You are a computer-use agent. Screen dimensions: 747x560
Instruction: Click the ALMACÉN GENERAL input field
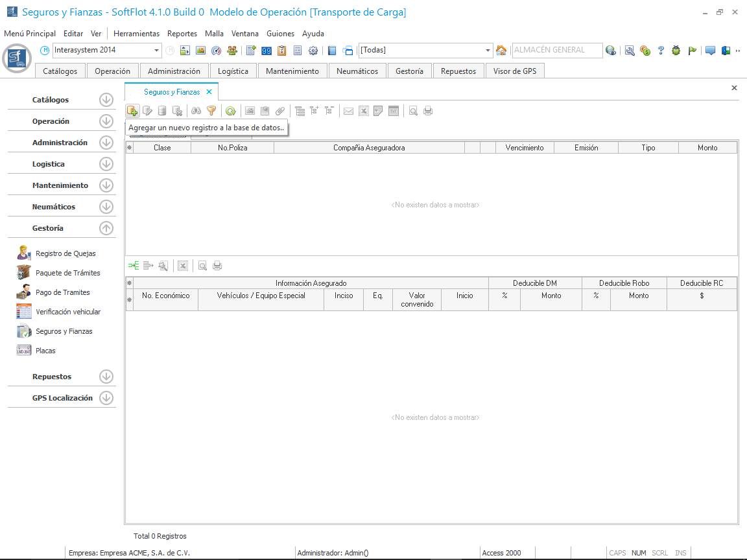(556, 50)
